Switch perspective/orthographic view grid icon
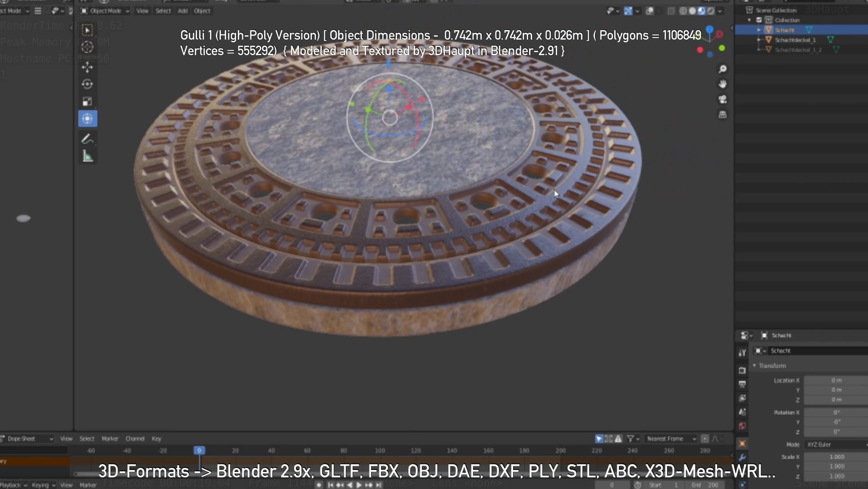The width and height of the screenshot is (868, 489). pos(723,115)
